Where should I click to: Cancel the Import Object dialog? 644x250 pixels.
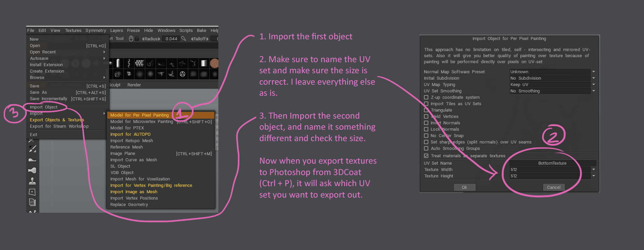point(553,187)
